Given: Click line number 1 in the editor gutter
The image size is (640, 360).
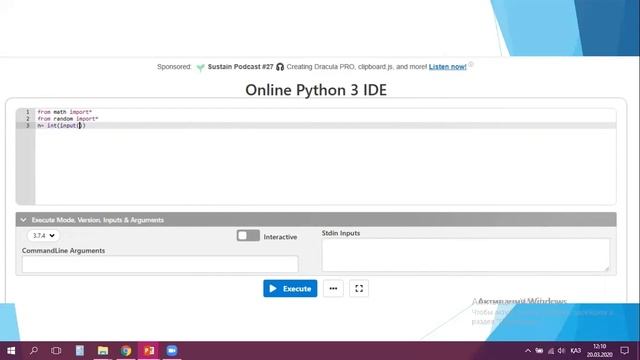Looking at the screenshot, I should pos(28,112).
